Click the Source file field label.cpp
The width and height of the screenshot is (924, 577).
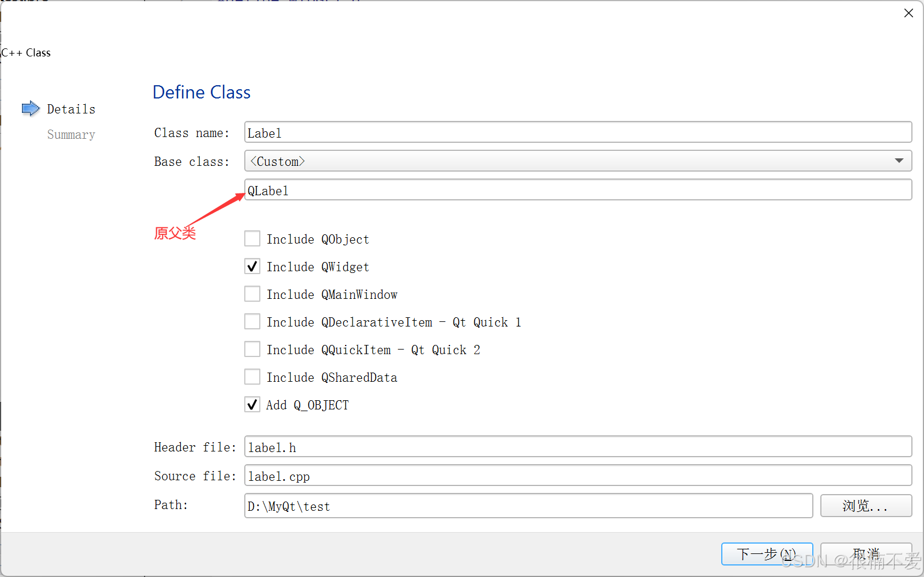tap(578, 475)
